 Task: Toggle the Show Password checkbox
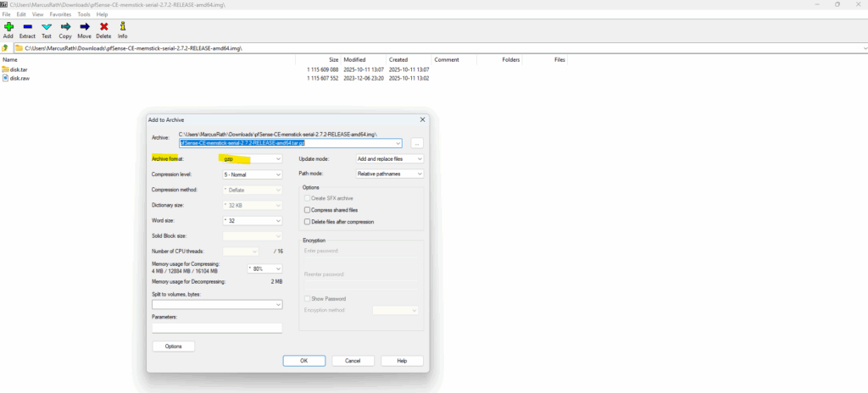[x=307, y=298]
